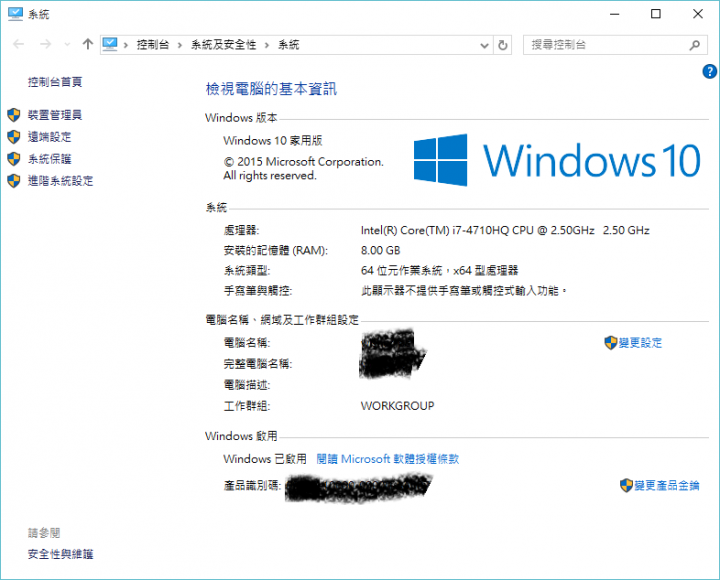Open address bar history dropdown
The width and height of the screenshot is (720, 580).
[x=484, y=45]
